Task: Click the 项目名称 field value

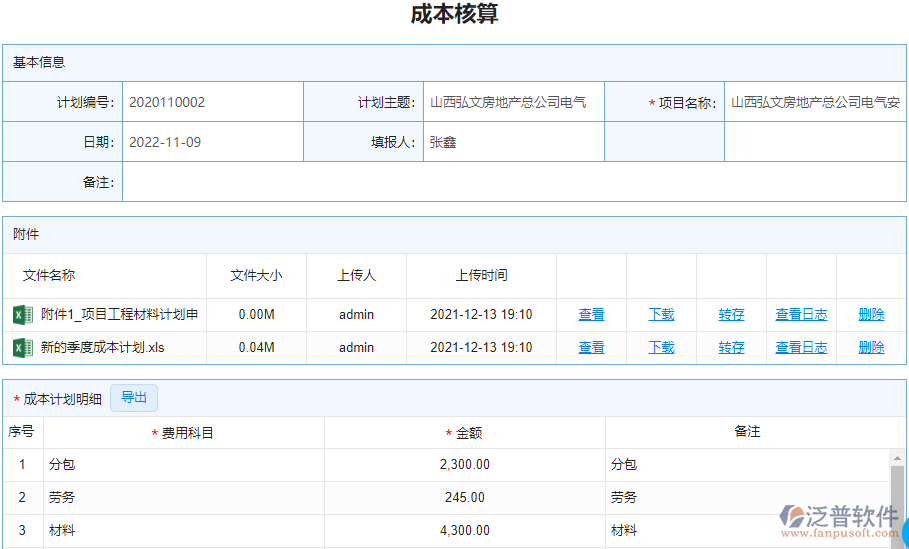Action: (x=815, y=102)
